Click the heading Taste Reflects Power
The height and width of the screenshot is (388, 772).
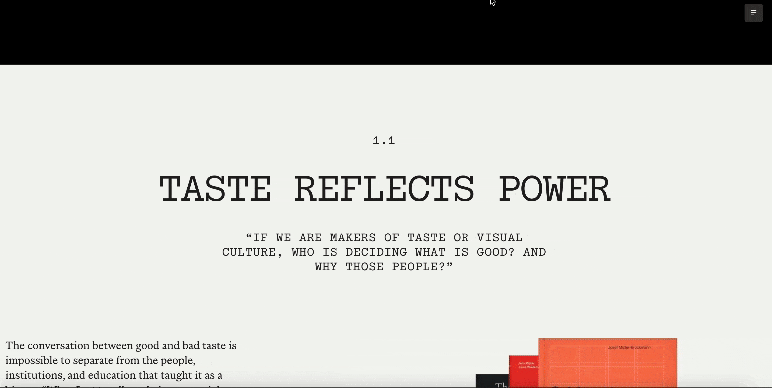point(385,189)
